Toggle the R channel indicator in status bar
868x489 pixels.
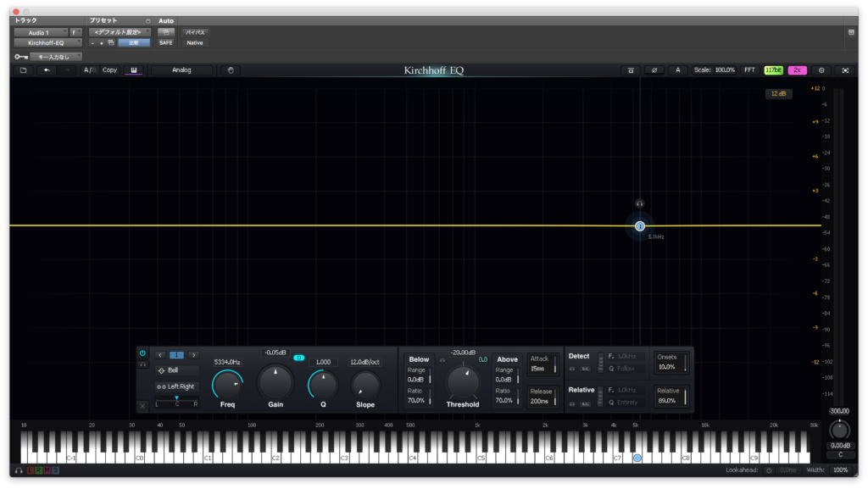point(39,470)
